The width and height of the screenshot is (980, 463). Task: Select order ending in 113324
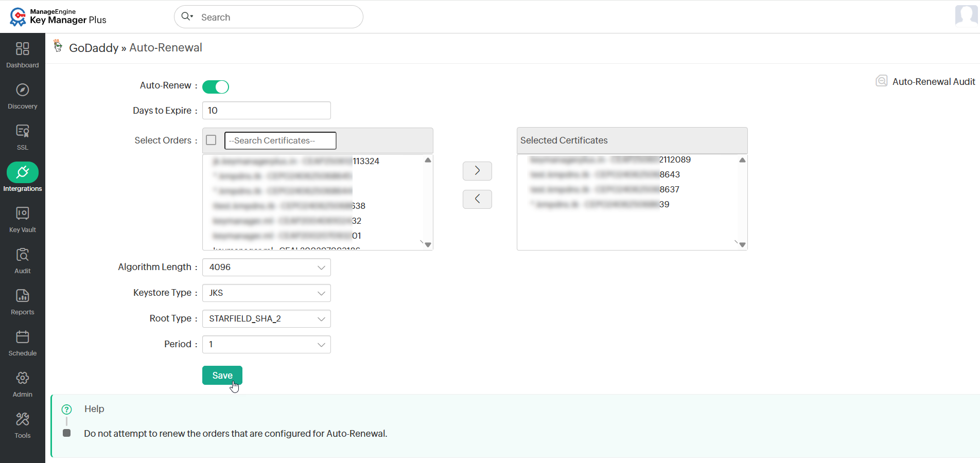point(296,162)
